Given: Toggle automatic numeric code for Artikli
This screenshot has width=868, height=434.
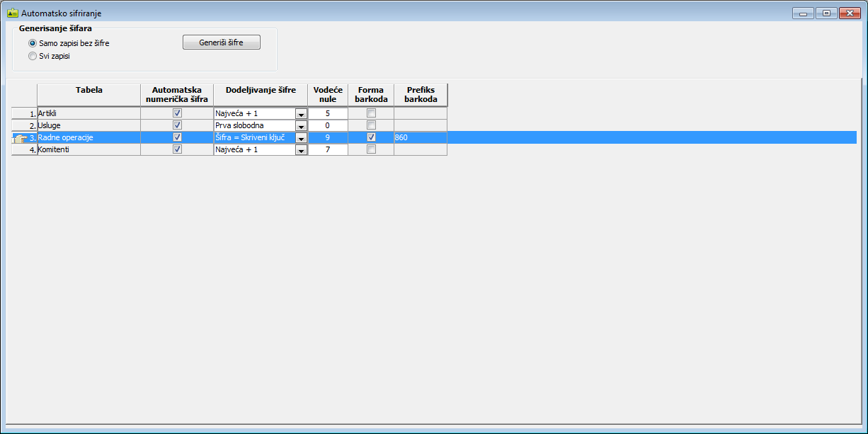Looking at the screenshot, I should coord(177,113).
